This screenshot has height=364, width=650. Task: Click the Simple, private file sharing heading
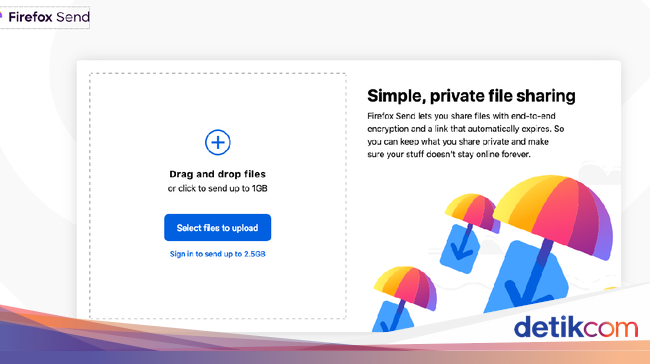[471, 96]
